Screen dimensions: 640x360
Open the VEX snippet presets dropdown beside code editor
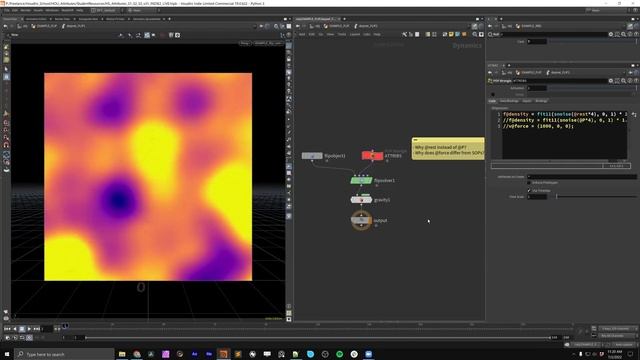[x=633, y=115]
